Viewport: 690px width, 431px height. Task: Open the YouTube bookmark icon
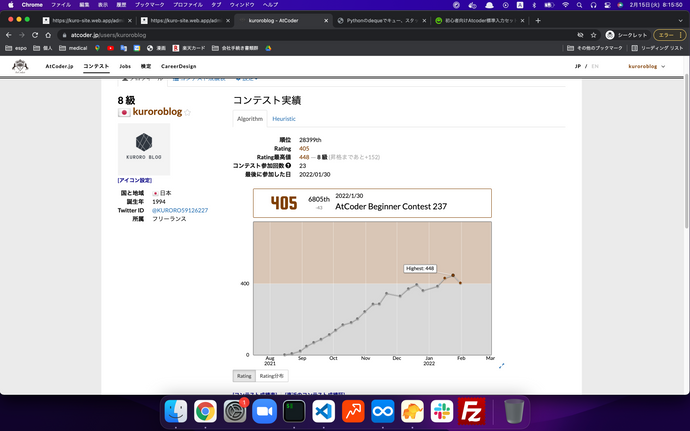pos(110,48)
